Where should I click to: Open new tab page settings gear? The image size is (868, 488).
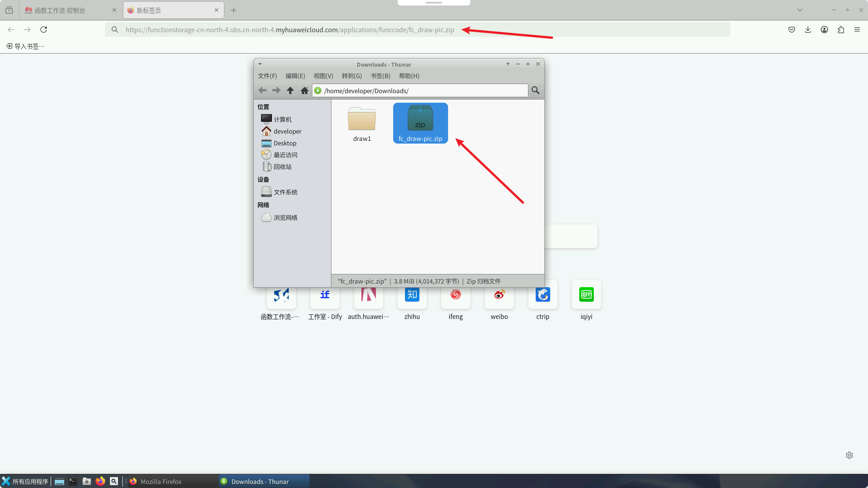tap(849, 455)
